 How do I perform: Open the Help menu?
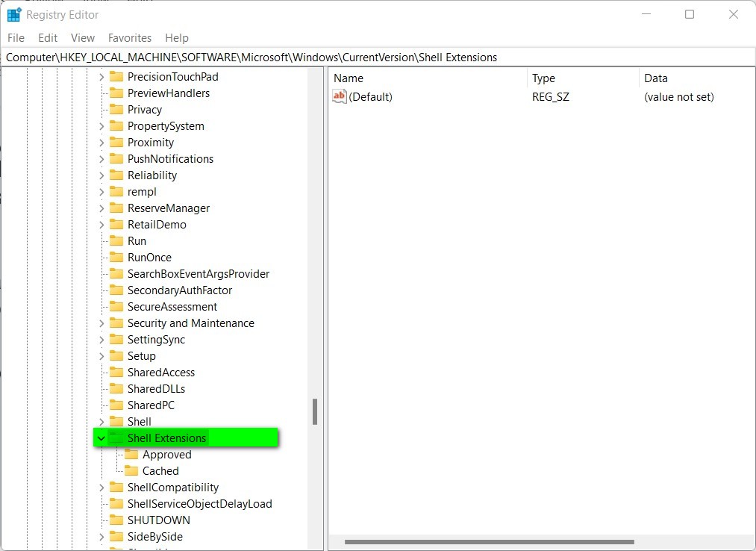pyautogui.click(x=176, y=37)
